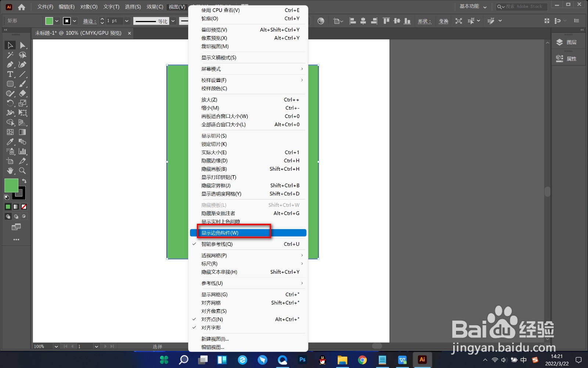Activate the Hand tool
The image size is (588, 368).
click(x=10, y=171)
